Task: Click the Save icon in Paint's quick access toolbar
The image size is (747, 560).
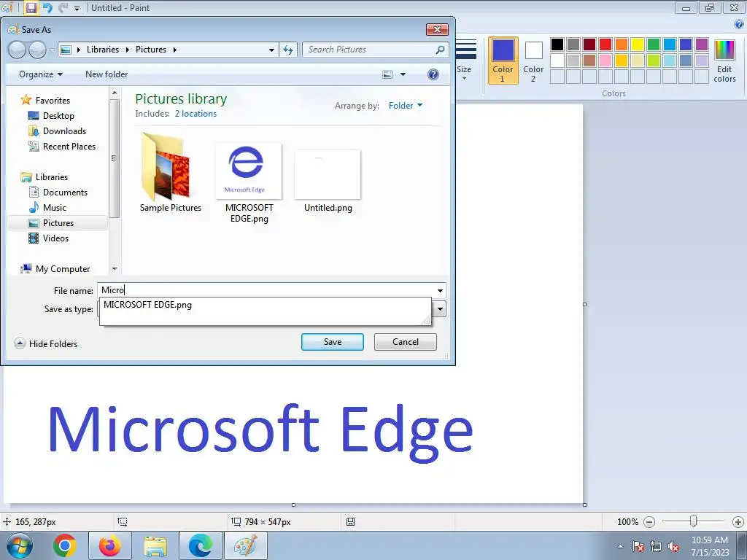Action: [x=31, y=7]
